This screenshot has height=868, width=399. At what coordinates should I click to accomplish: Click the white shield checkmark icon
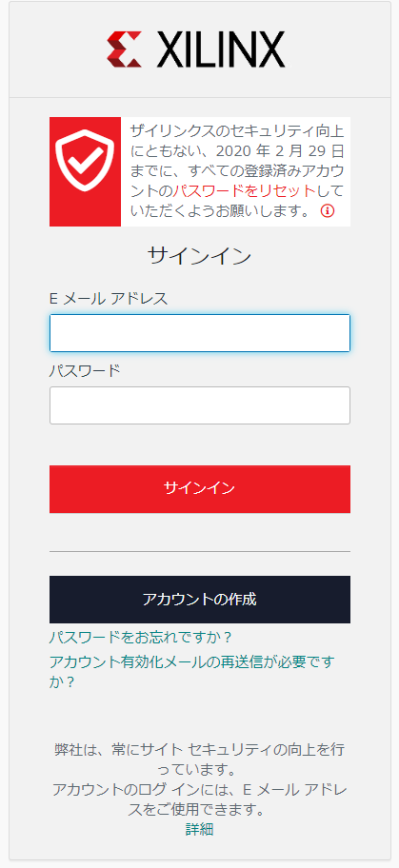coord(85,161)
